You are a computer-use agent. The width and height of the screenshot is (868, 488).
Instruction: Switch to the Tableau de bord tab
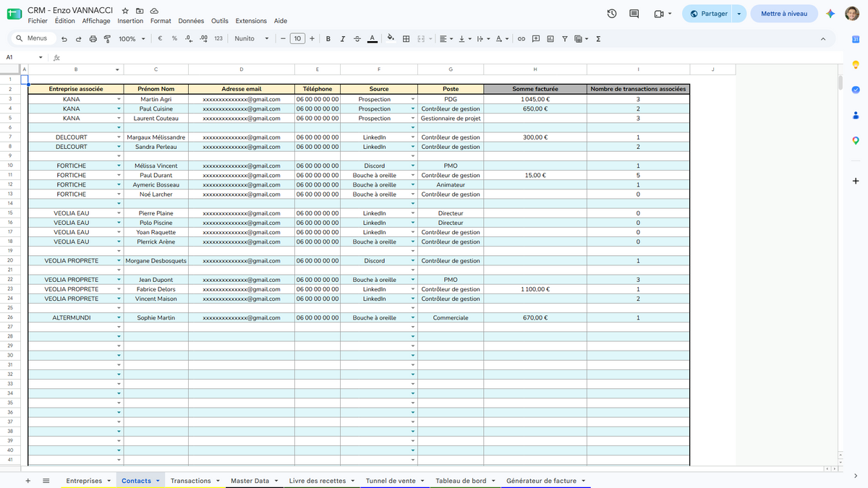[x=461, y=481]
